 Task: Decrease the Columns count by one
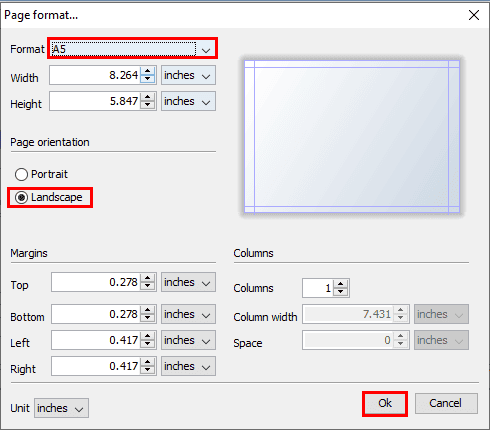[x=341, y=292]
